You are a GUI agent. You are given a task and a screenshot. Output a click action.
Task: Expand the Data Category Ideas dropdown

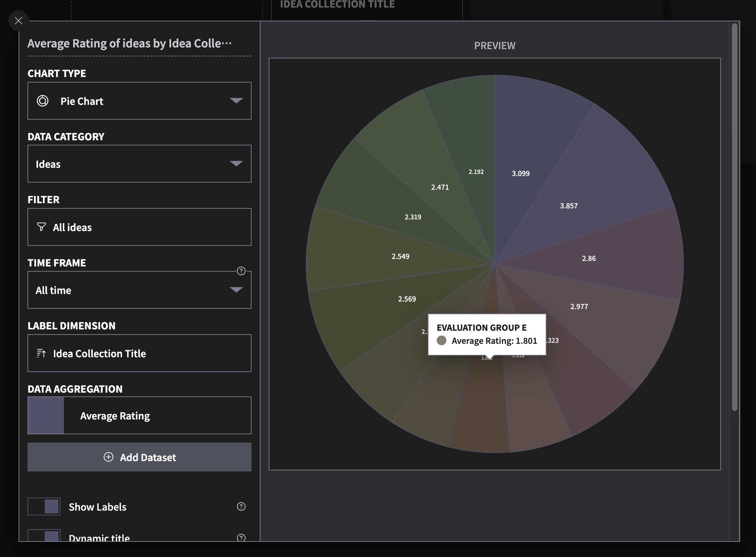coord(236,164)
